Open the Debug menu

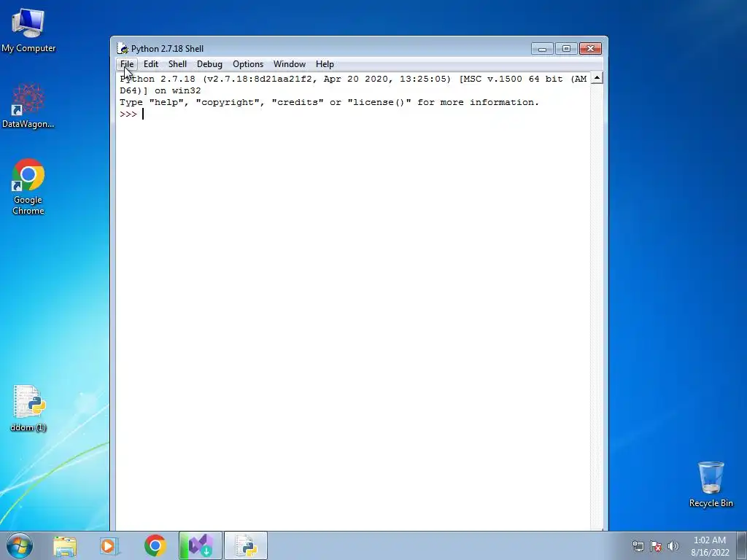tap(209, 64)
